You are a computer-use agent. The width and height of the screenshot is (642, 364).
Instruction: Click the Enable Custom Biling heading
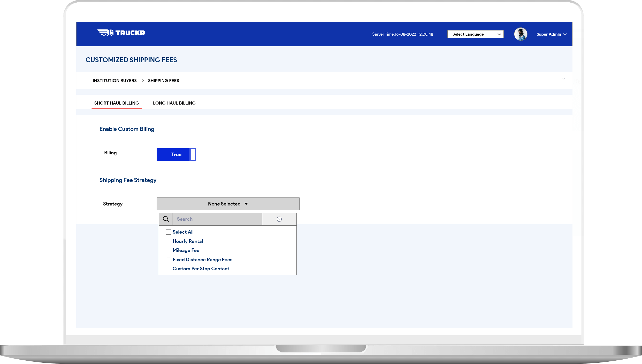coord(127,129)
